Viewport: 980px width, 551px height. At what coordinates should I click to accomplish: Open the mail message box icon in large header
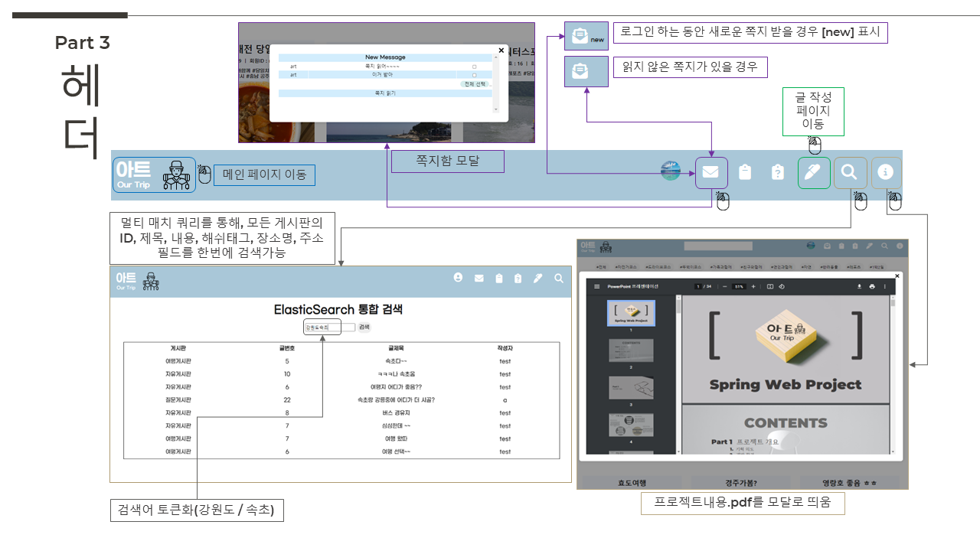point(711,172)
